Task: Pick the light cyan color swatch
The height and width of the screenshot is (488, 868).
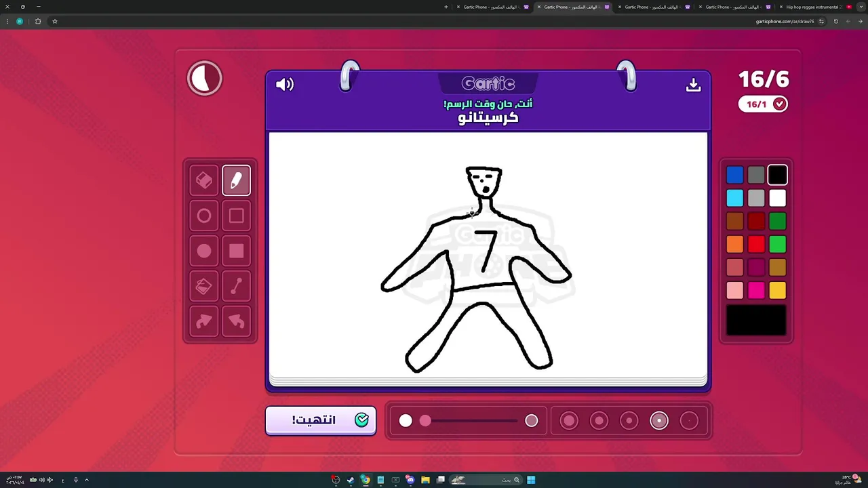Action: pyautogui.click(x=735, y=198)
